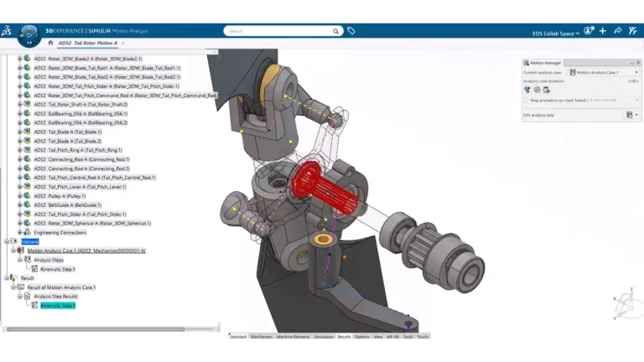The image size is (644, 362).
Task: Open the Touch toolbar tab
Action: pyautogui.click(x=423, y=337)
